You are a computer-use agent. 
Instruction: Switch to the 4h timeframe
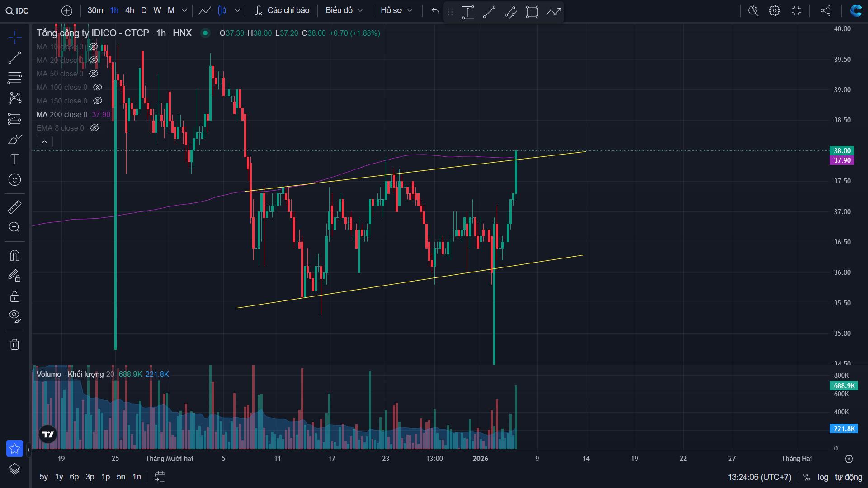tap(129, 10)
